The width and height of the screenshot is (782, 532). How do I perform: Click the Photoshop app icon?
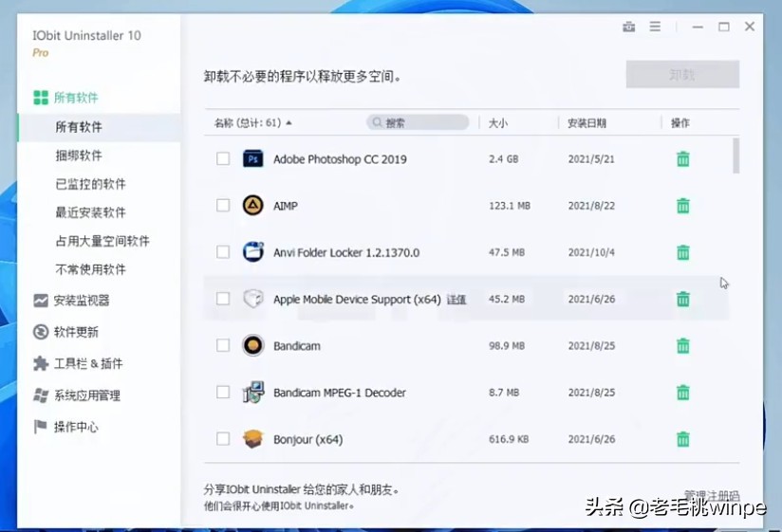point(252,159)
